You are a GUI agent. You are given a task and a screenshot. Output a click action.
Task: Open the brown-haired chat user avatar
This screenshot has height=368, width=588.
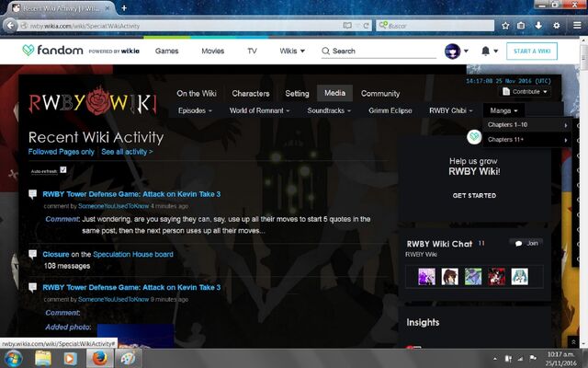(450, 277)
